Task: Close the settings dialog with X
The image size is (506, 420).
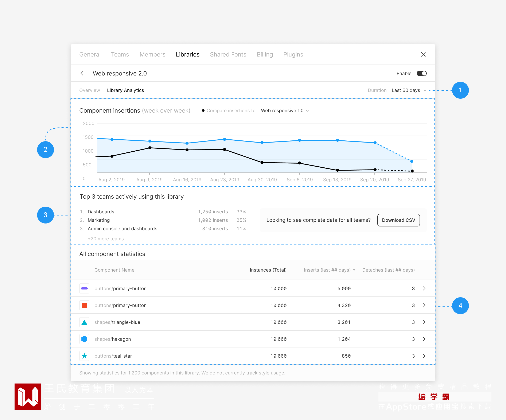Action: (x=423, y=54)
